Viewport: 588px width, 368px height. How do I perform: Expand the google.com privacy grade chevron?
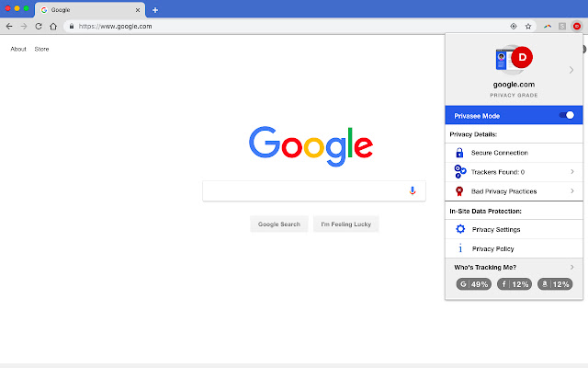571,70
